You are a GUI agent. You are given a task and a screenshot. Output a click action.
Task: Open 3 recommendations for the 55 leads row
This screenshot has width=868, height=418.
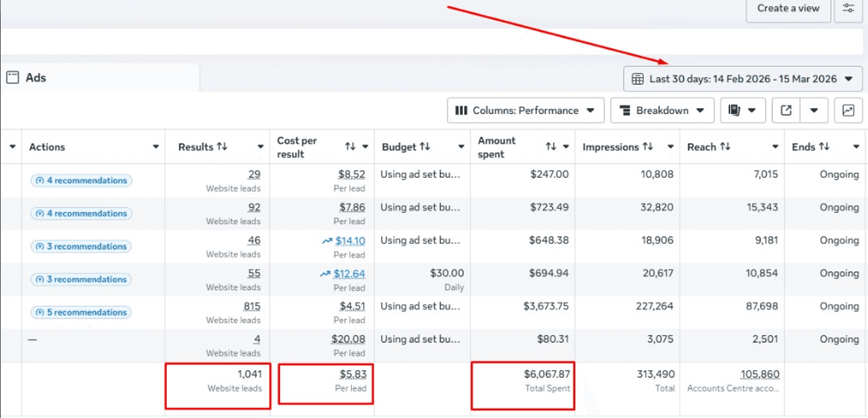click(81, 279)
